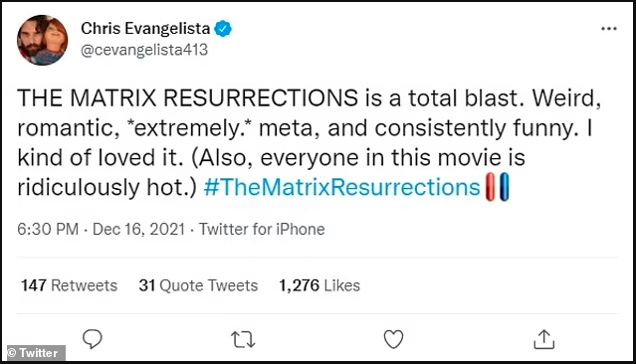Open Chris Evangelista's profile picture

tap(42, 40)
